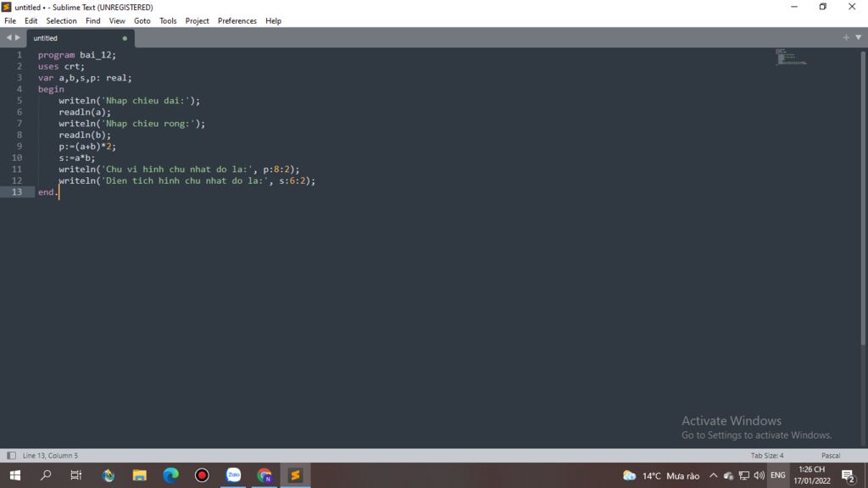This screenshot has width=868, height=488.
Task: Click the 's:=a*b;' line
Action: [77, 158]
